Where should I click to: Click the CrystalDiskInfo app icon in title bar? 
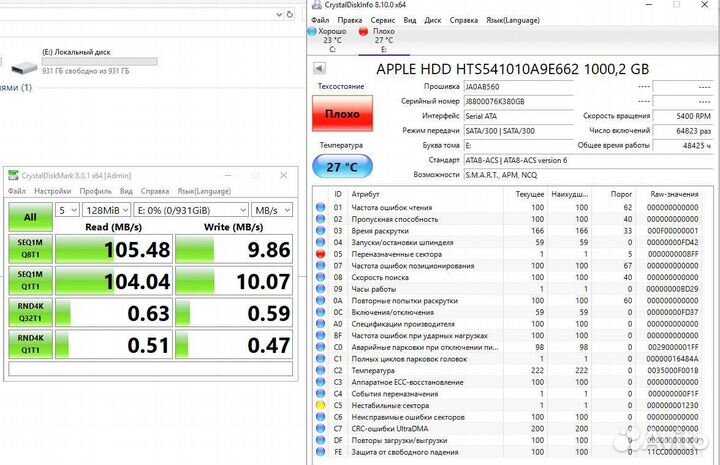coord(316,5)
